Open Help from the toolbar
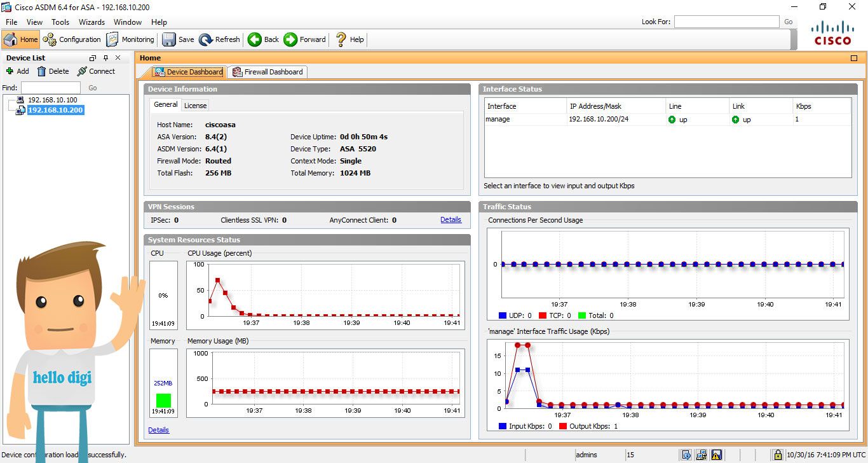 (349, 39)
